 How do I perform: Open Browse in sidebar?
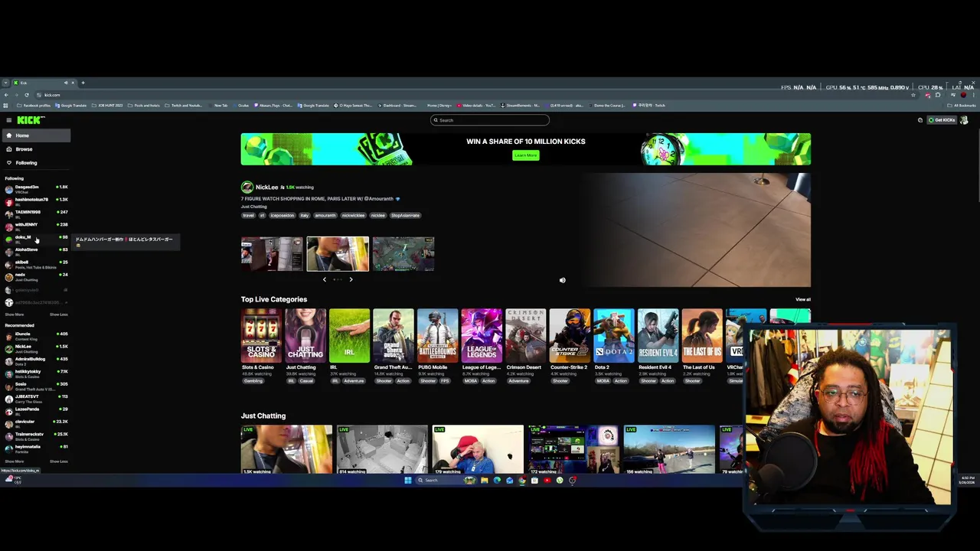point(36,149)
